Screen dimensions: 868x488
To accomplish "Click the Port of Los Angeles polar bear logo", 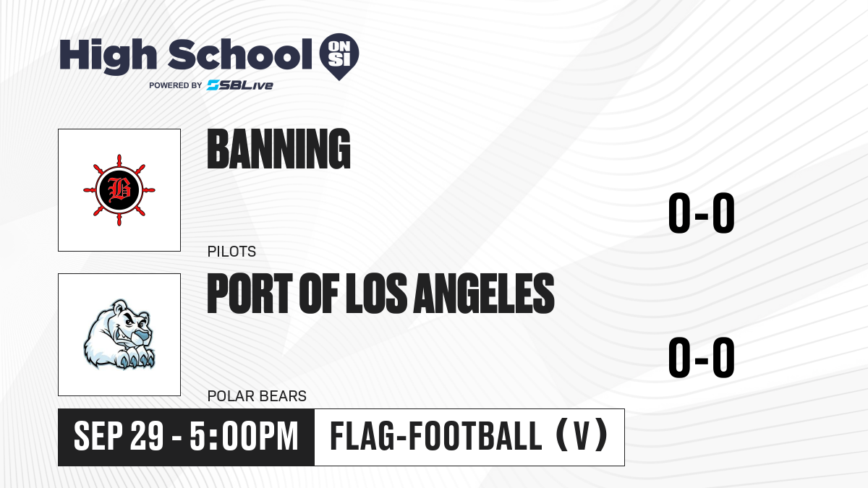I will point(119,334).
